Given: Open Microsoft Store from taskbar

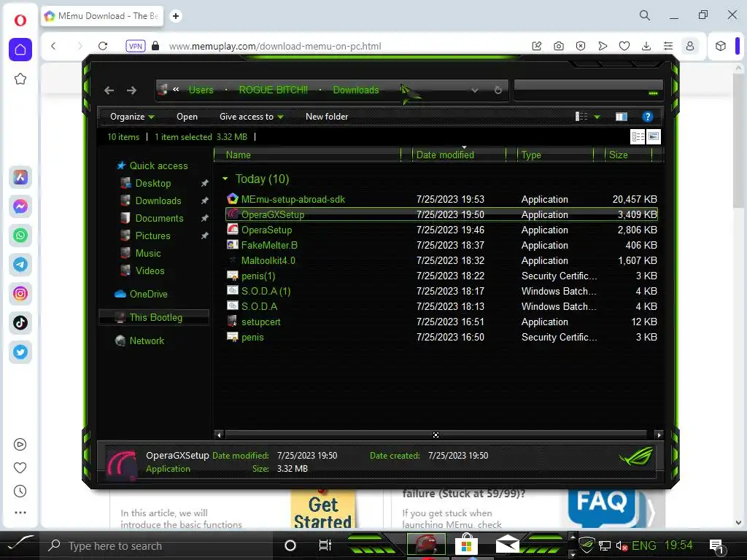Looking at the screenshot, I should tap(466, 545).
